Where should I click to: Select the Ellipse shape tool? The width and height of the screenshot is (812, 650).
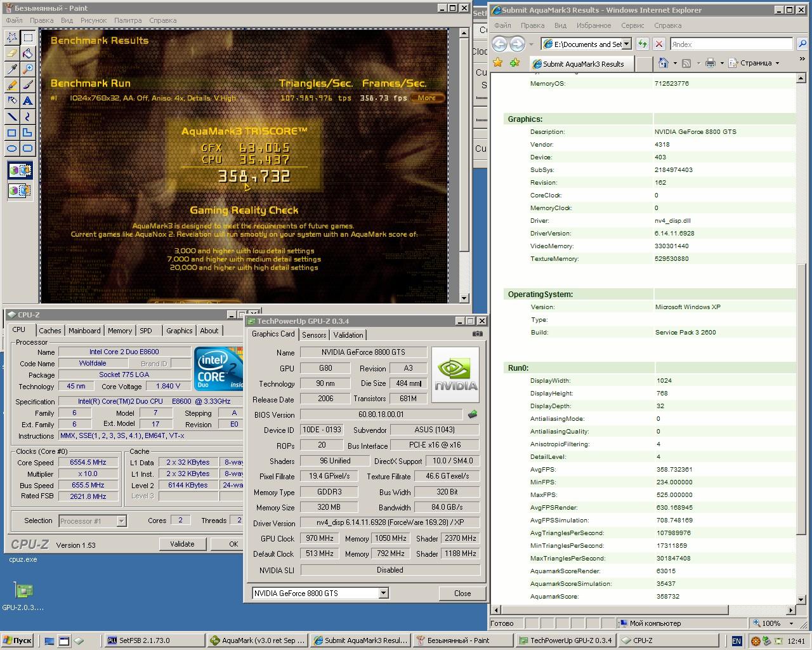tap(11, 149)
